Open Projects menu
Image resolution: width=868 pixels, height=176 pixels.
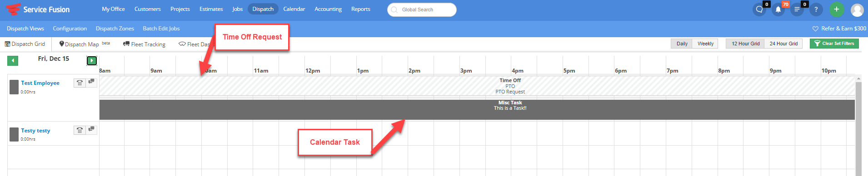point(180,9)
